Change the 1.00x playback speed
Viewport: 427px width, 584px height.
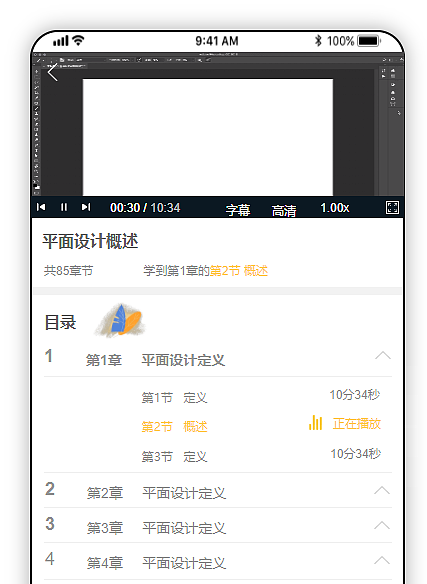click(x=335, y=208)
